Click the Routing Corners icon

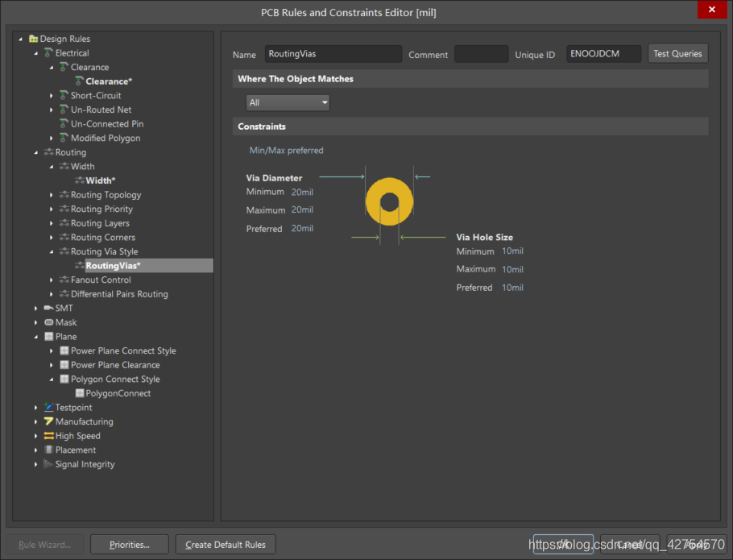coord(64,238)
